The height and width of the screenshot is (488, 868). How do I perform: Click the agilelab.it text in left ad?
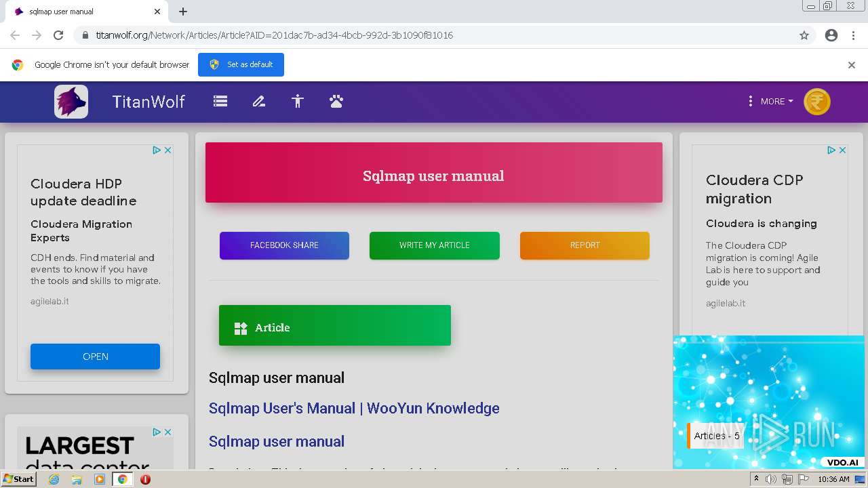50,301
